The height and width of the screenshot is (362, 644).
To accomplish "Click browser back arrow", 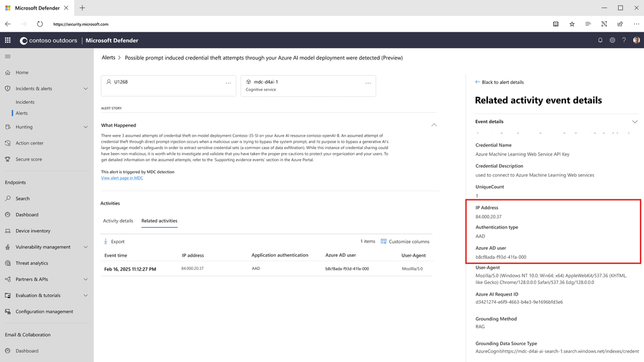I will (x=8, y=24).
